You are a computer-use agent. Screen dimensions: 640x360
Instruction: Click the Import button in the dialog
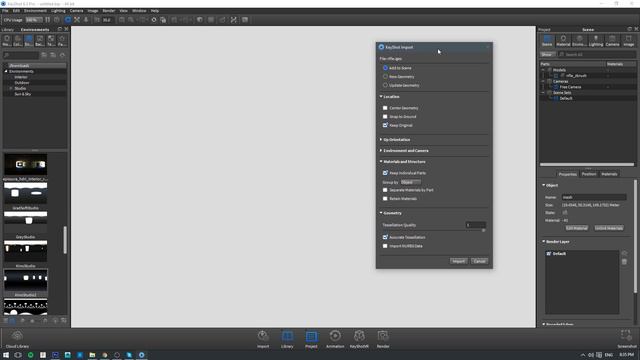(459, 261)
